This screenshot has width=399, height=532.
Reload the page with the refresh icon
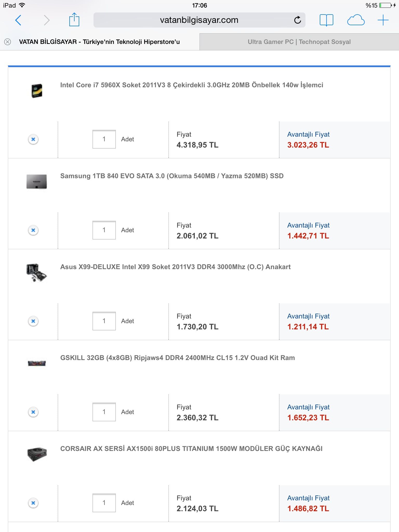[297, 20]
